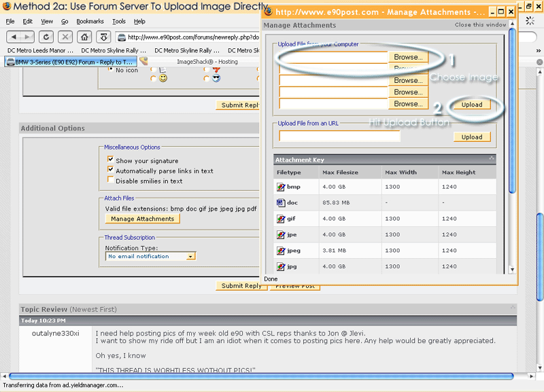Open the Tools menu
This screenshot has height=392, width=544.
pyautogui.click(x=118, y=22)
